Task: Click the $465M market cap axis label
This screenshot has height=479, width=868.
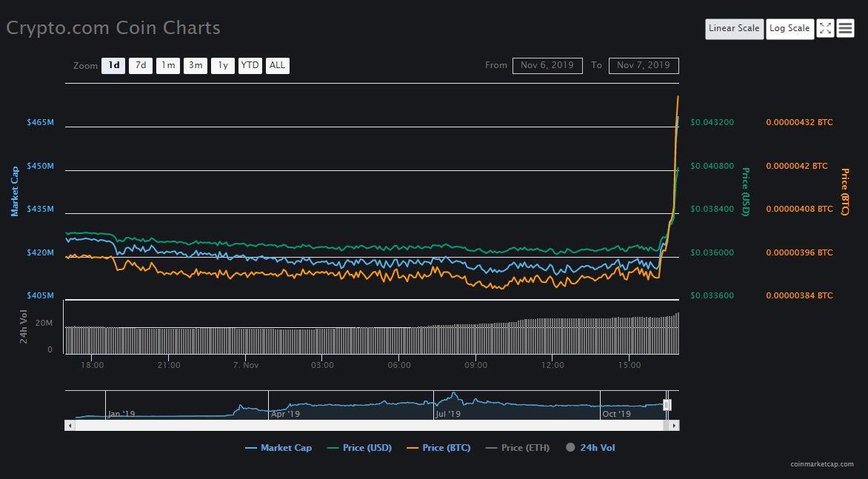Action: [41, 122]
